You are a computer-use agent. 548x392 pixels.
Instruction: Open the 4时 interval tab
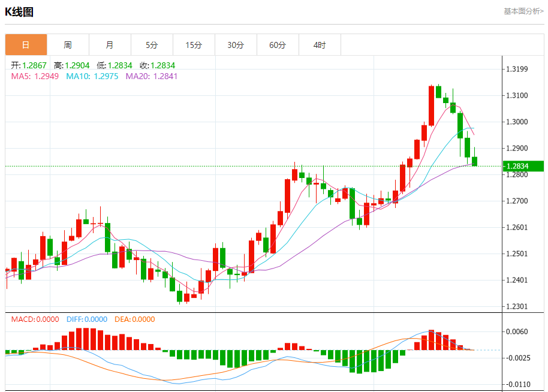click(x=320, y=45)
